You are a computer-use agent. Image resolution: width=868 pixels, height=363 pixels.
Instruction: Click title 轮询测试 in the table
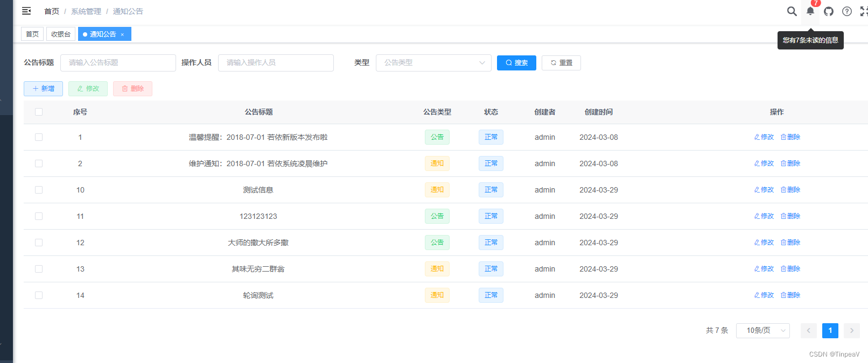pyautogui.click(x=258, y=295)
